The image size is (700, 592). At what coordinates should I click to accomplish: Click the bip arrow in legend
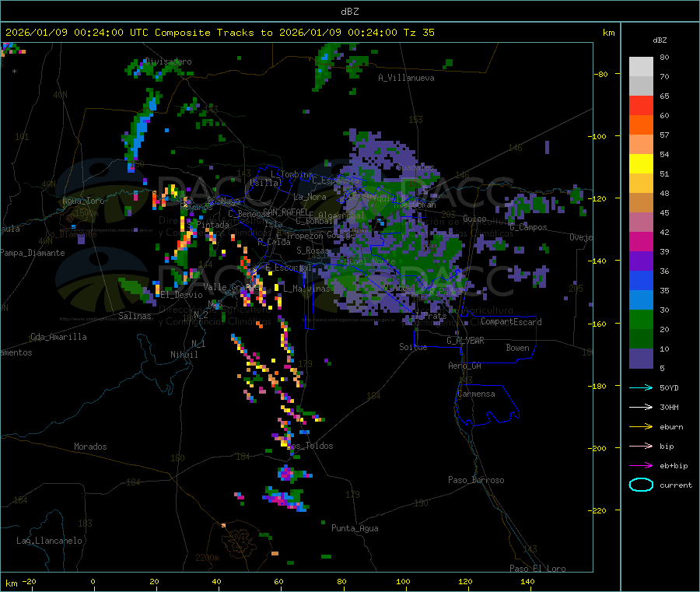(641, 446)
